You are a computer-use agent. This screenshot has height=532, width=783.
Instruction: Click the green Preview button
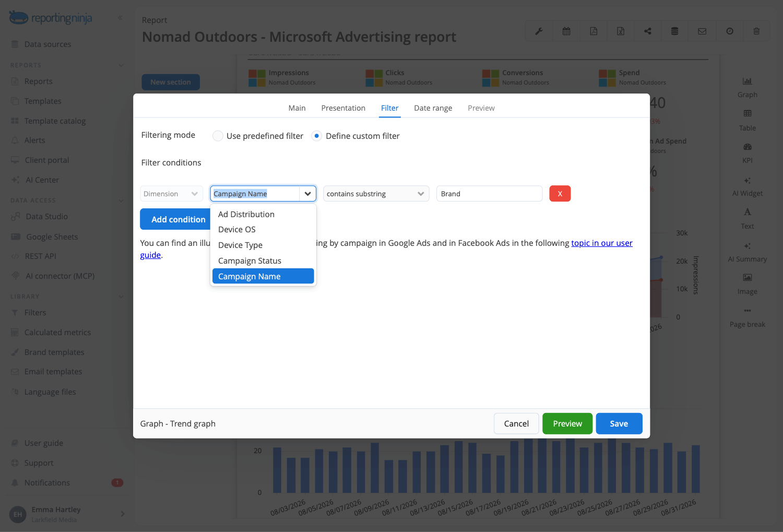[x=567, y=423]
